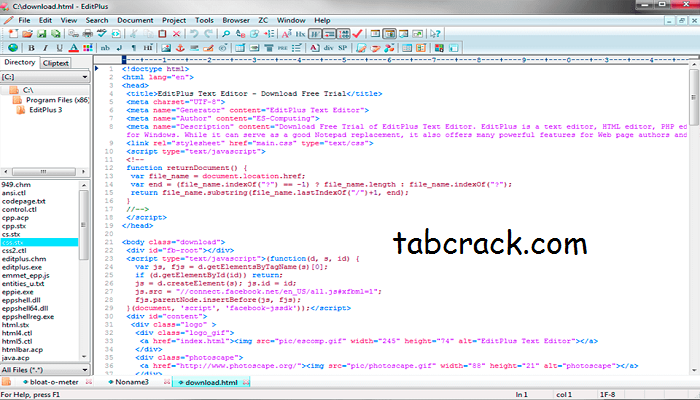
Task: Open the Project menu
Action: [174, 20]
